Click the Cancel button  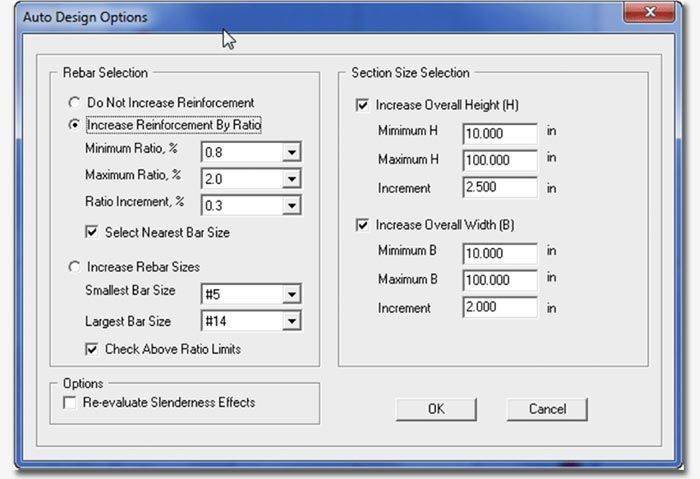[x=546, y=409]
